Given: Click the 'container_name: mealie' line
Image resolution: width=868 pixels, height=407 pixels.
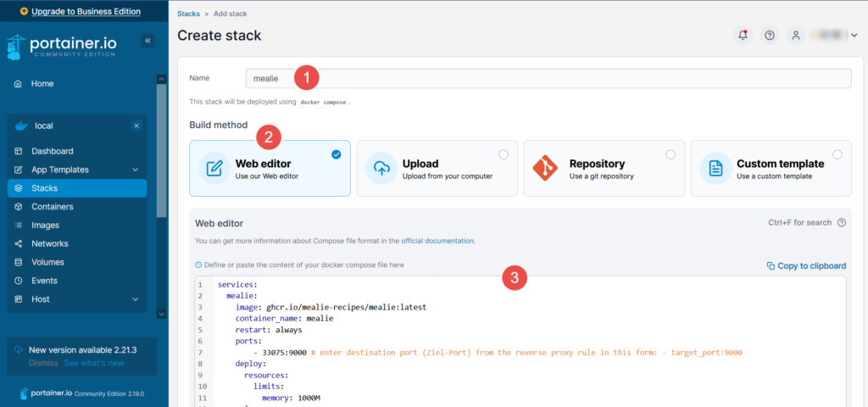Looking at the screenshot, I should [x=284, y=319].
